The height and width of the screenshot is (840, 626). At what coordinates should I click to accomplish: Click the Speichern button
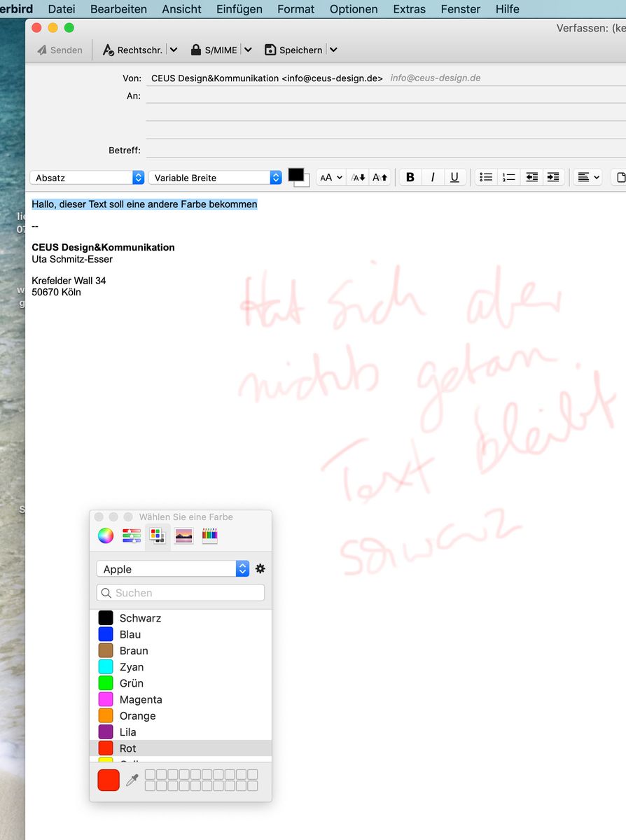click(294, 50)
